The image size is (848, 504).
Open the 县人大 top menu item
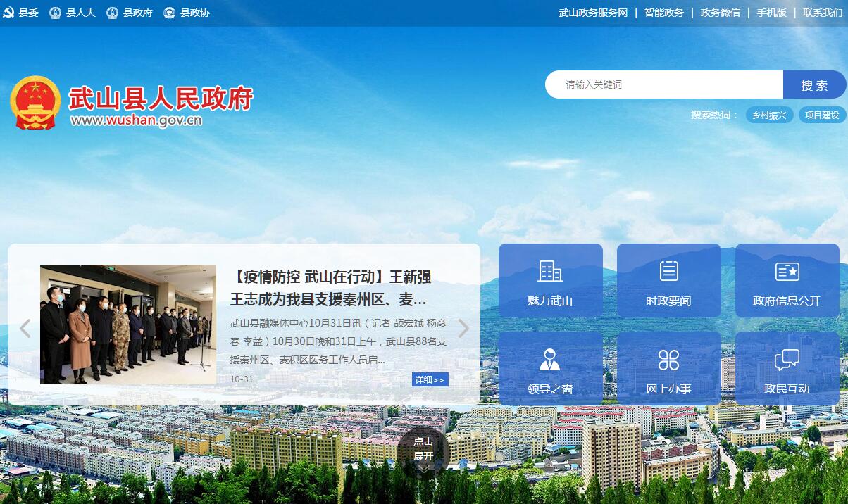tap(73, 13)
